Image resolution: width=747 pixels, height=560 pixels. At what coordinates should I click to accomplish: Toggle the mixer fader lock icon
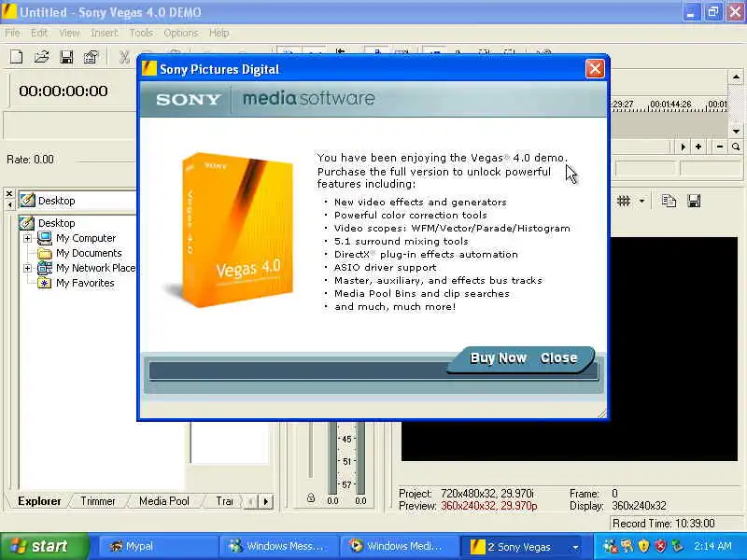[311, 498]
